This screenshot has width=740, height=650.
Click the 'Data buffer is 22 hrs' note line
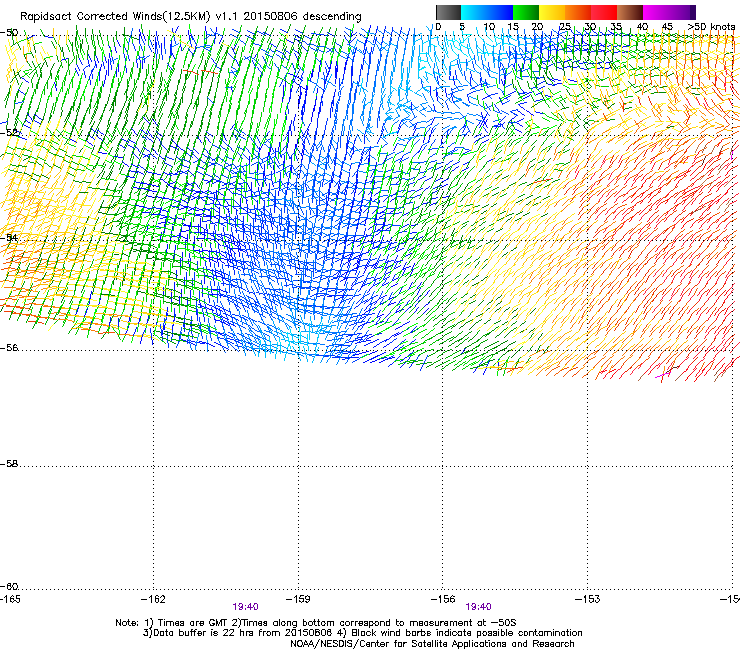pyautogui.click(x=362, y=633)
